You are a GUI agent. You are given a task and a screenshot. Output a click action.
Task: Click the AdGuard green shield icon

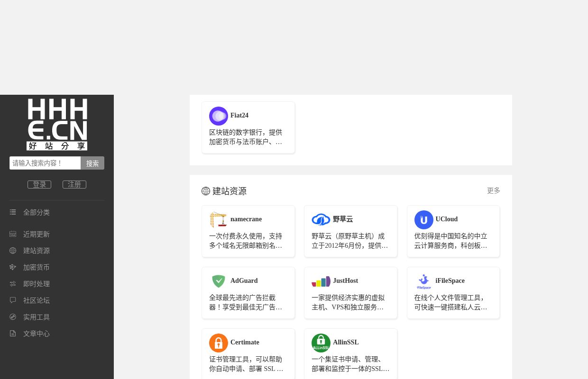[219, 281]
